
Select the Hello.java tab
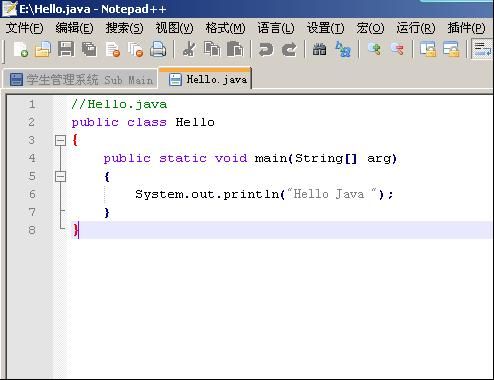pyautogui.click(x=205, y=79)
